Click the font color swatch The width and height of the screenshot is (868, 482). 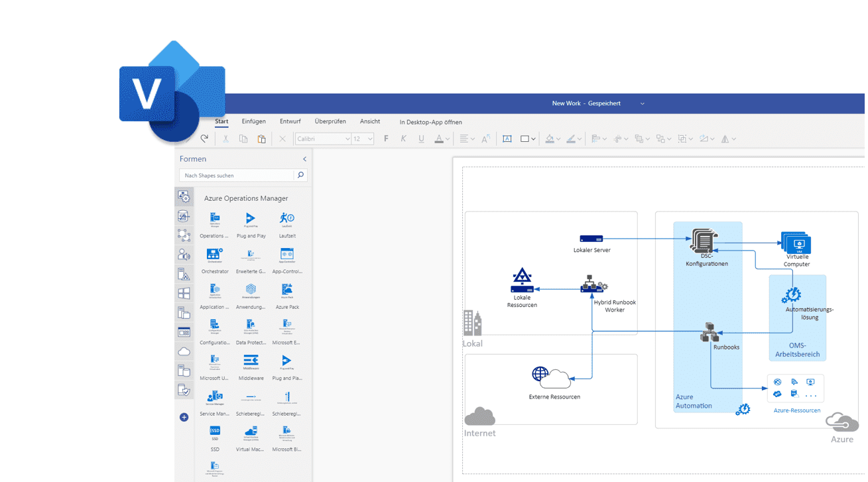439,139
